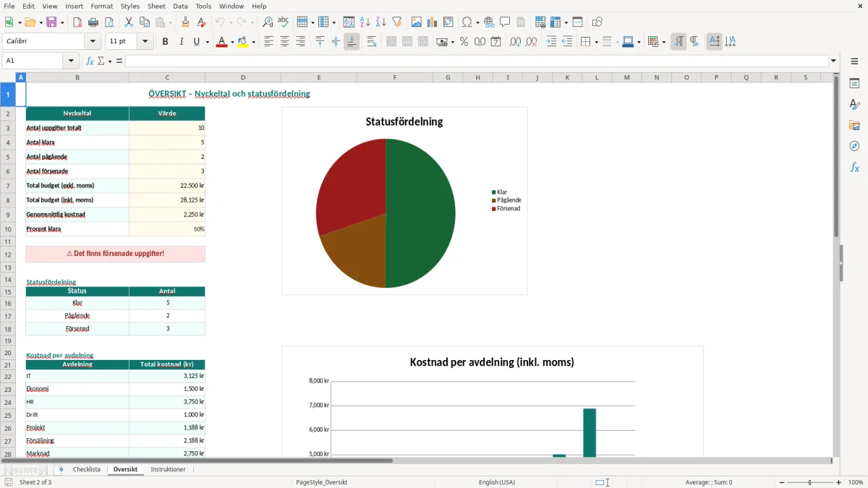This screenshot has width=868, height=488.
Task: Toggle Bold formatting
Action: pyautogui.click(x=165, y=42)
